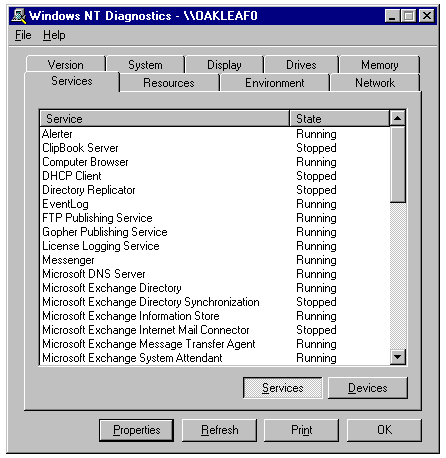Click the Windows NT Diagnostics title bar icon
446x458 pixels.
click(x=18, y=16)
